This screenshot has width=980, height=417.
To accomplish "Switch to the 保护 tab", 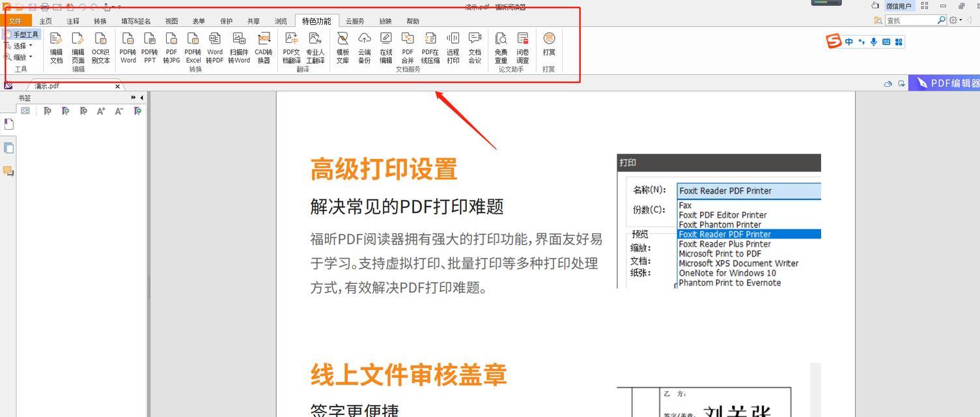I will pos(226,21).
